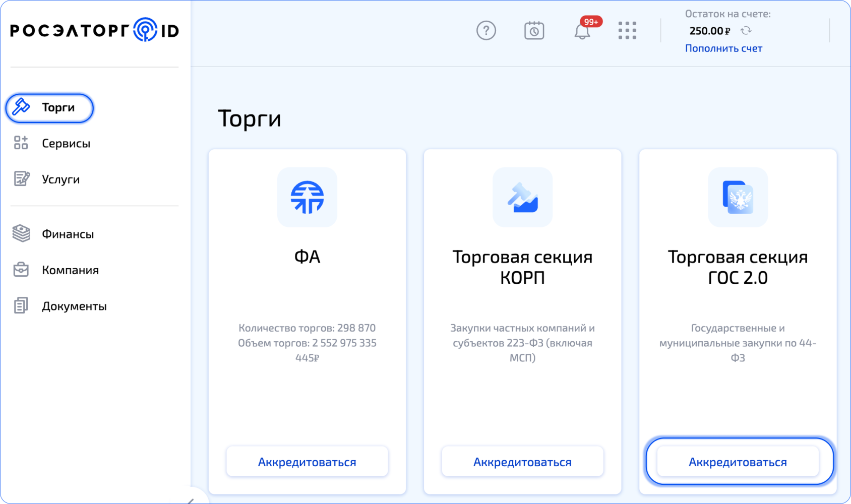Click the ФА card title
Screen dimensions: 851x504
coord(307,257)
